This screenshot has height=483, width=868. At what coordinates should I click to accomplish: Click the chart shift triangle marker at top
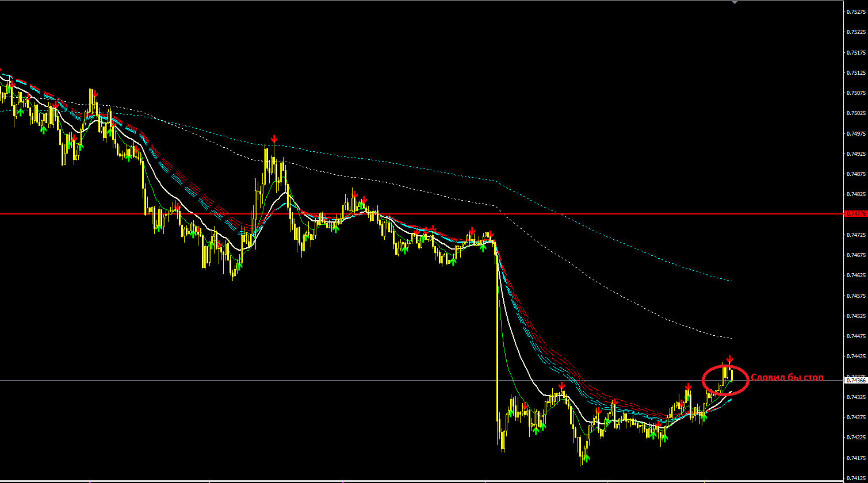(735, 2)
